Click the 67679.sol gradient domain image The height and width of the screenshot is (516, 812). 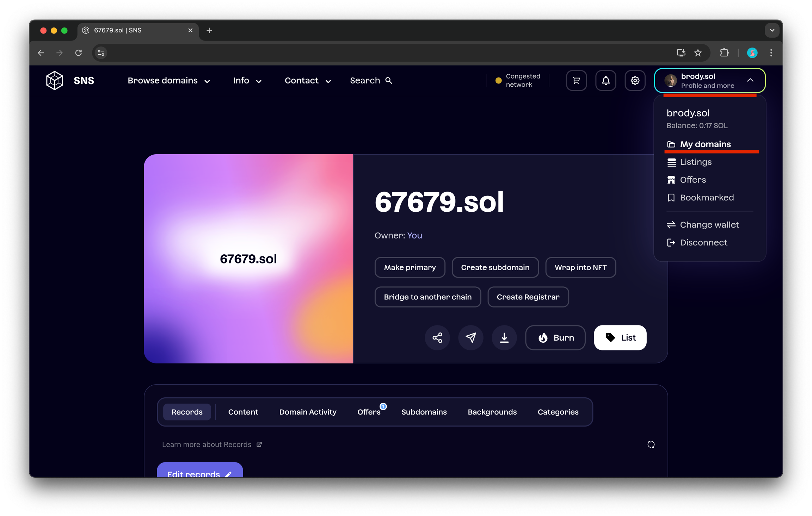coord(248,259)
